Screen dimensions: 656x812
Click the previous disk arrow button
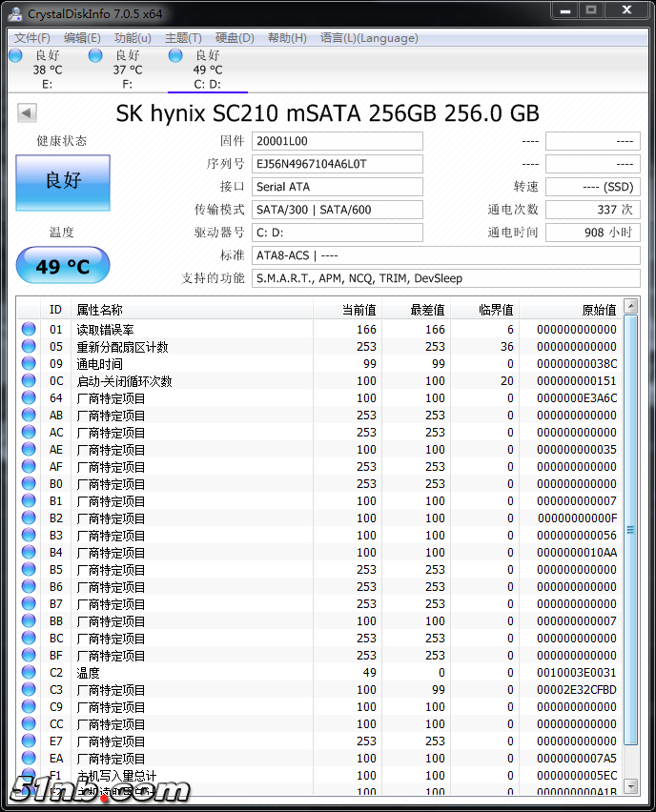(27, 113)
